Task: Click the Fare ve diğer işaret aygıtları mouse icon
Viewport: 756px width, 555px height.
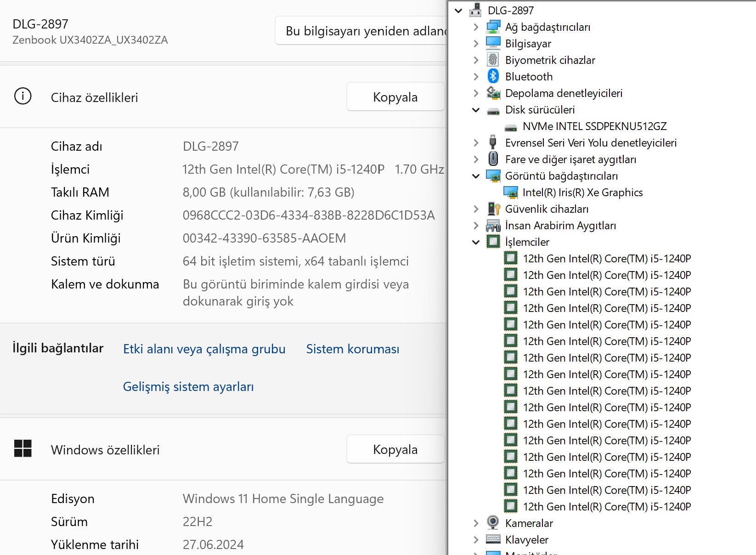Action: (493, 159)
